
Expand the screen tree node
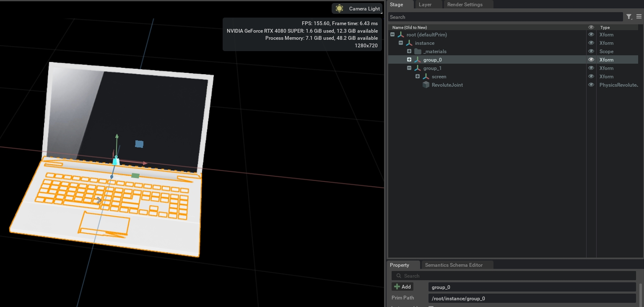coord(418,77)
